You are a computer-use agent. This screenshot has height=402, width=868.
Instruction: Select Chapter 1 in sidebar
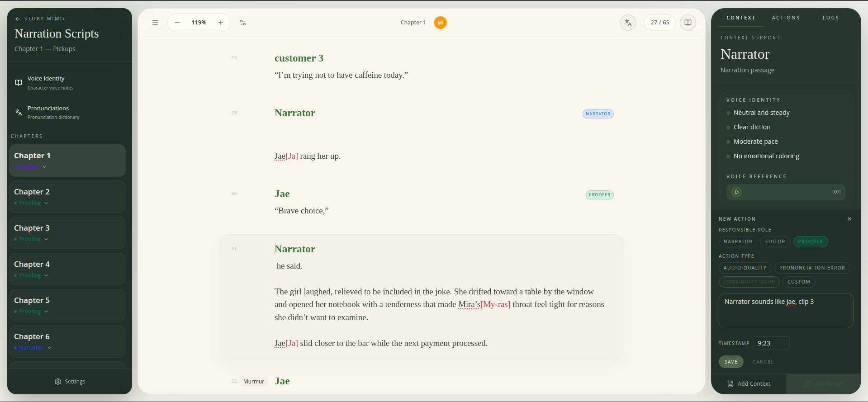pos(67,161)
